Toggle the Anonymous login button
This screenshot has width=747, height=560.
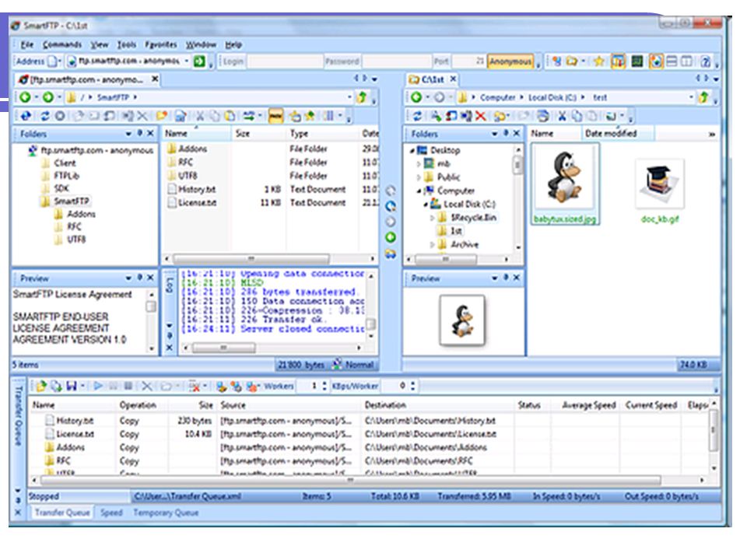510,61
